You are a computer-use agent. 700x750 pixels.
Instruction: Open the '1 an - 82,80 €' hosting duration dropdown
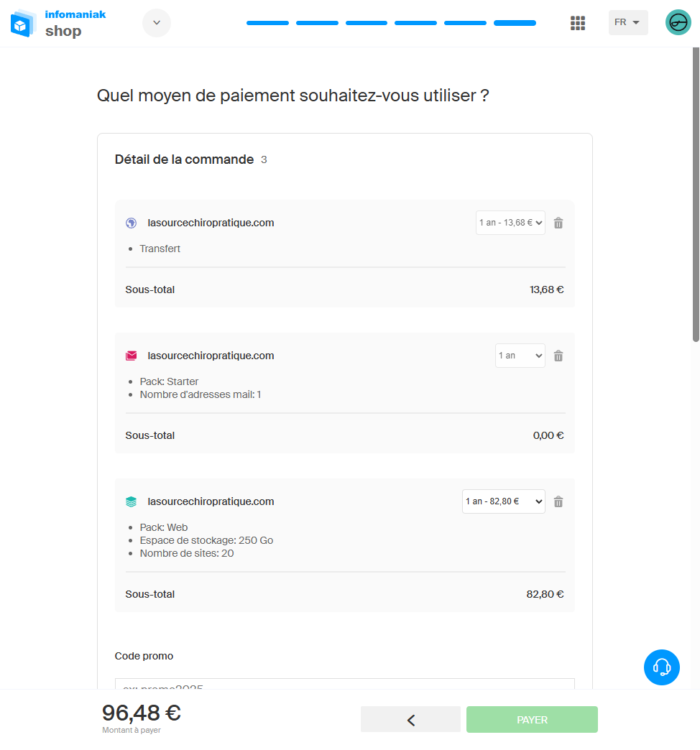point(503,501)
